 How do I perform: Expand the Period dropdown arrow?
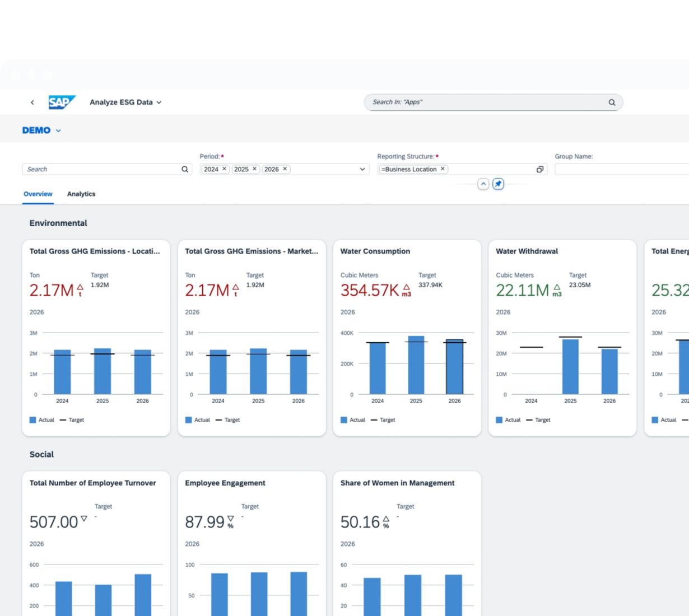point(362,169)
